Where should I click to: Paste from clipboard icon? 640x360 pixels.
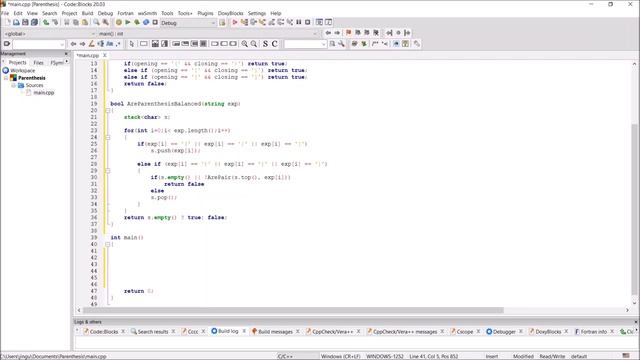pos(84,22)
